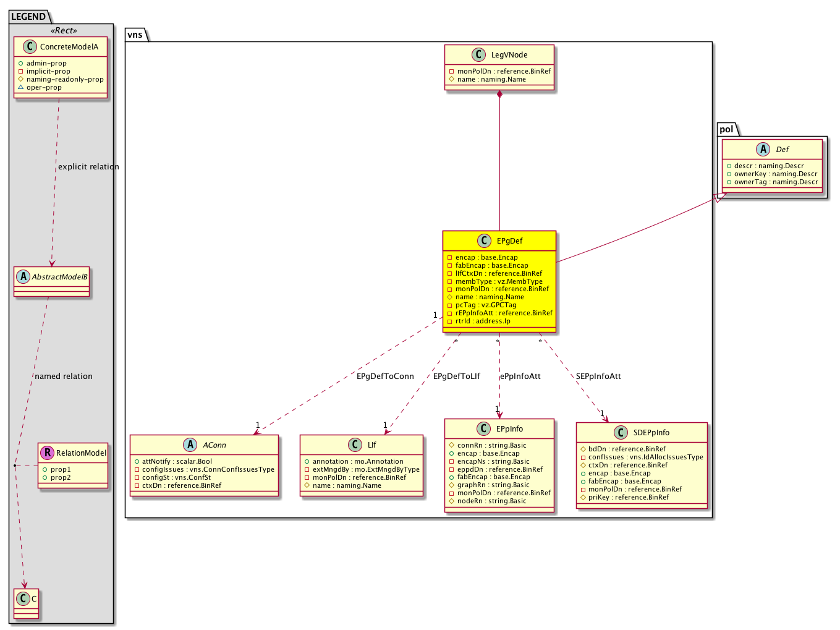Click the EPpInfo class icon
This screenshot has width=840, height=630.
[483, 429]
